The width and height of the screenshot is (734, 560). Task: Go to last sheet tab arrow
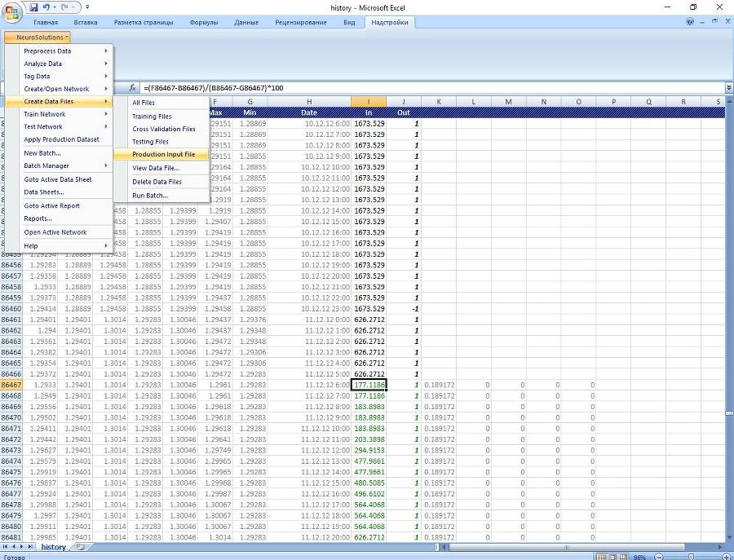click(30, 546)
